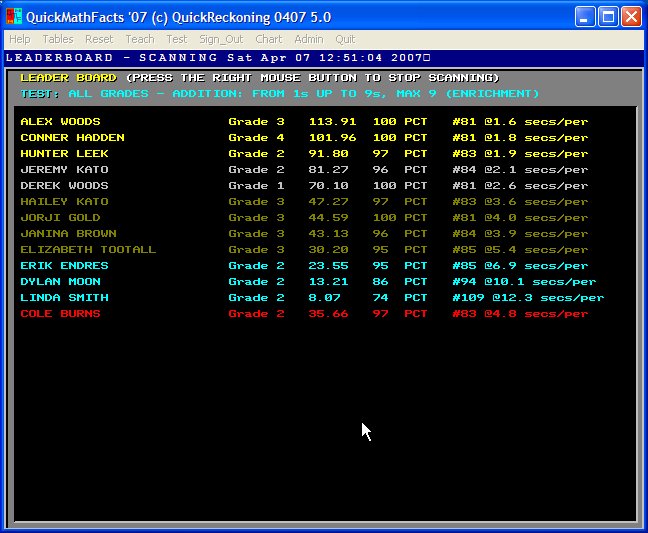Click LINDA SMITH on the leaderboard

(x=64, y=298)
